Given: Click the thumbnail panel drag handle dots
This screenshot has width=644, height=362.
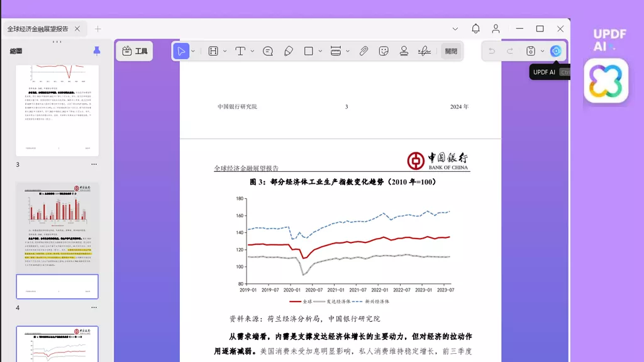Looking at the screenshot, I should pos(57,42).
